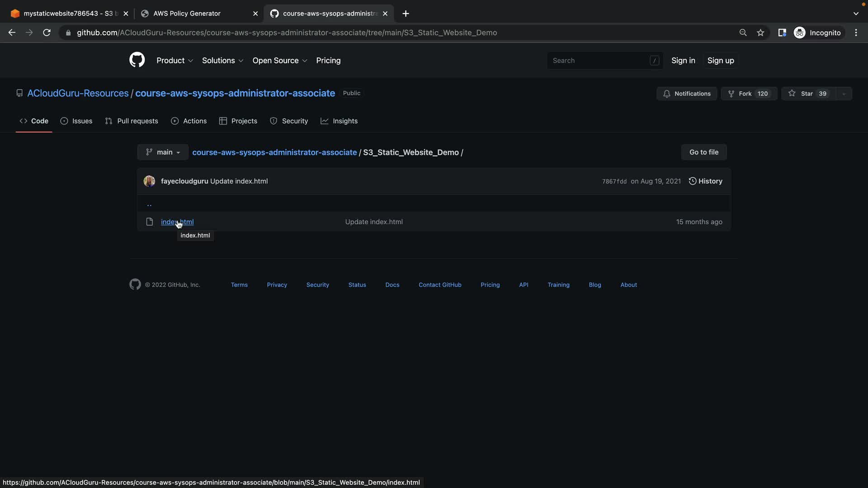The width and height of the screenshot is (868, 488).
Task: Switch to AWS Policy Generator browser tab
Action: (x=194, y=14)
